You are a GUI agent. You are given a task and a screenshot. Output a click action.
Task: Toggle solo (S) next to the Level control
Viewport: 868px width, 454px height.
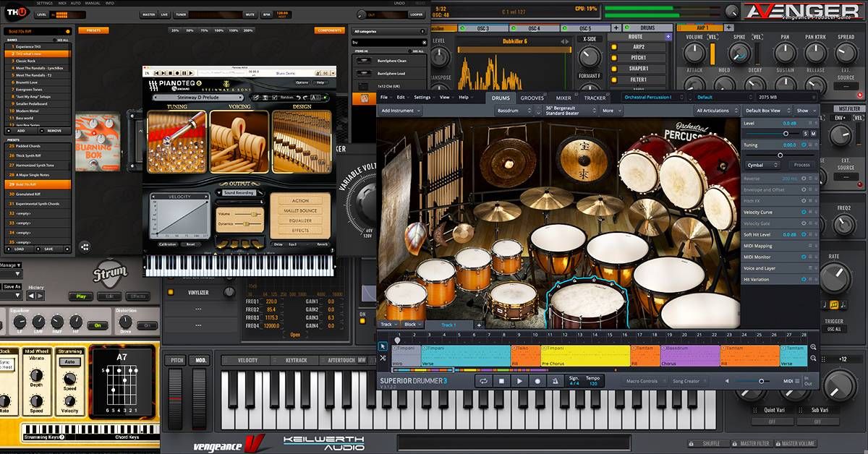804,134
